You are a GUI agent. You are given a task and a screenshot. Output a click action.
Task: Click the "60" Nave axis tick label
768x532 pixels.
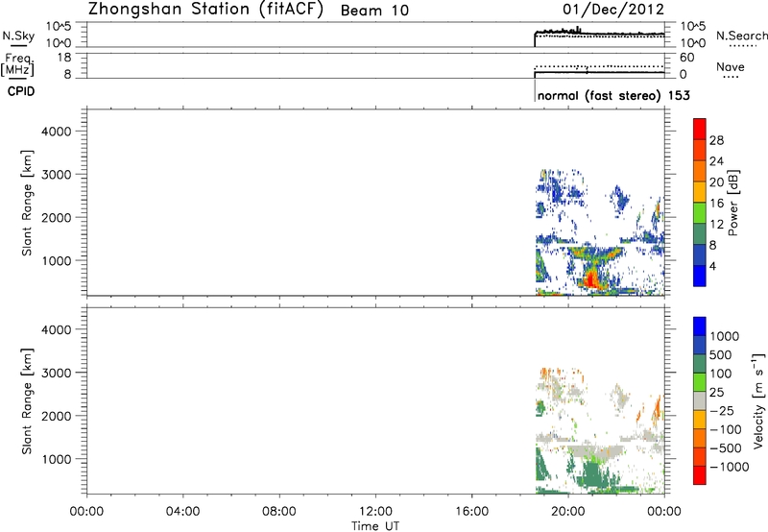[x=686, y=58]
